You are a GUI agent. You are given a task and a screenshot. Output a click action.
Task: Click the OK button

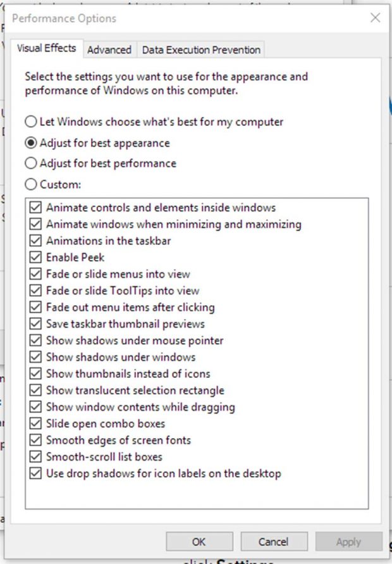pyautogui.click(x=199, y=542)
